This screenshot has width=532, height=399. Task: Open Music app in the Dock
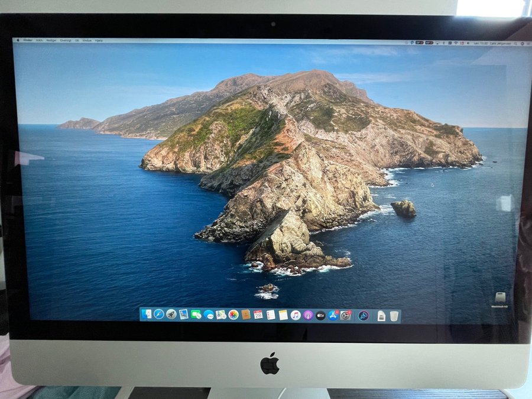click(x=296, y=316)
